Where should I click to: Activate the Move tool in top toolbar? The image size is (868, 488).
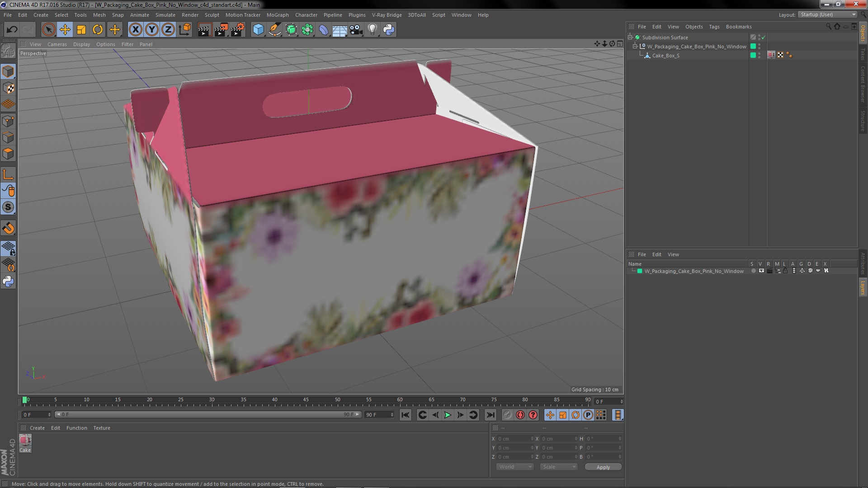[x=65, y=30]
